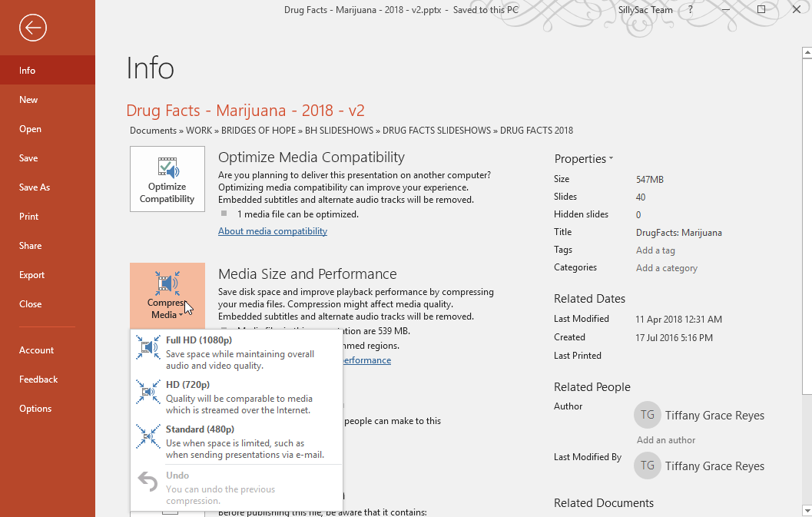Click the Optimize Compatibility button icon
Screen dimensions: 812x517
[167, 167]
